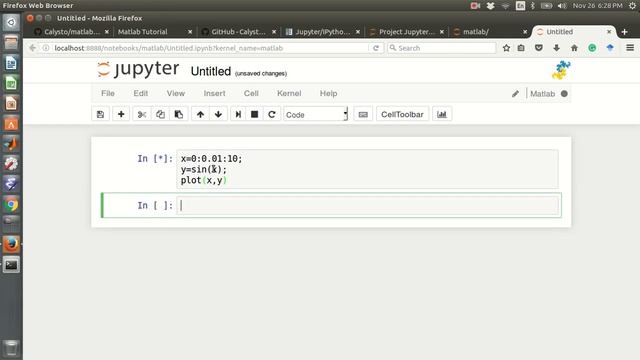The image size is (640, 360).
Task: Go back with browser back arrow
Action: [x=33, y=48]
